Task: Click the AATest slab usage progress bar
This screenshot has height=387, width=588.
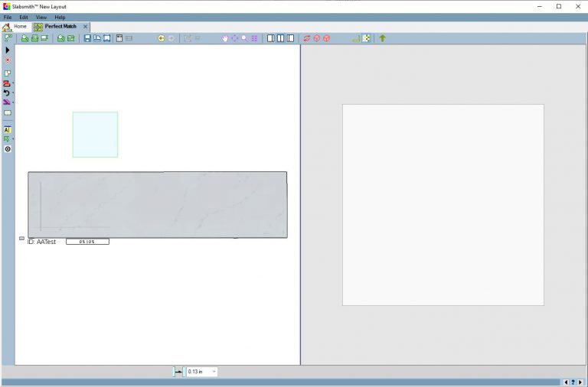Action: 87,242
